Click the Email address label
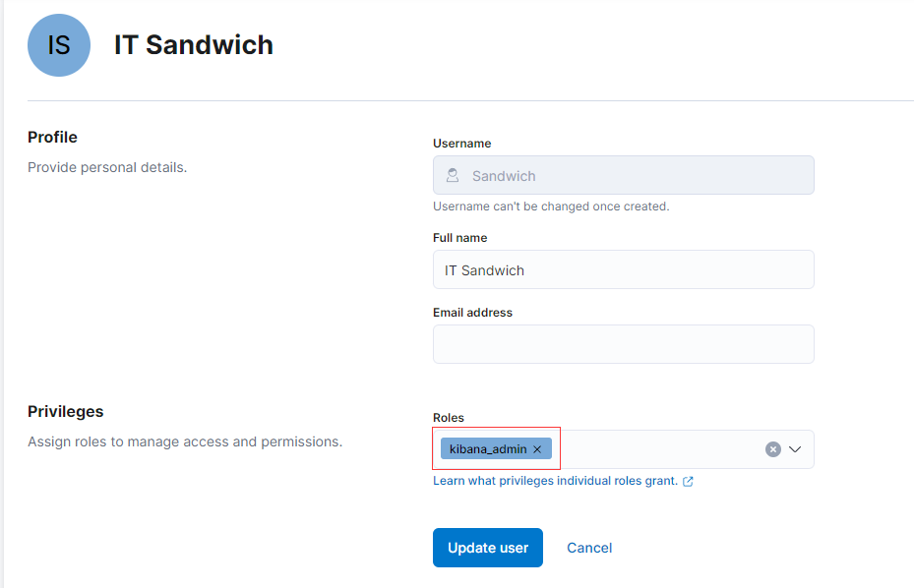 (472, 313)
